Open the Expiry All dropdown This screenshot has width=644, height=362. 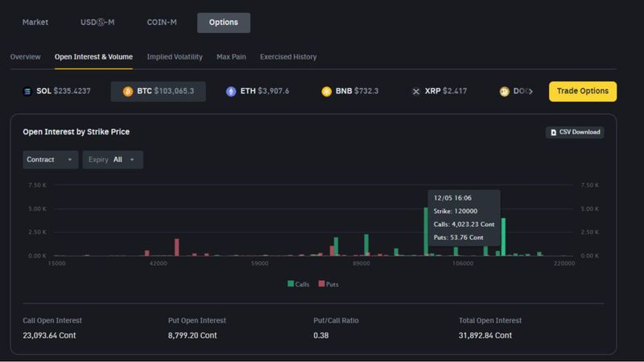coord(113,159)
